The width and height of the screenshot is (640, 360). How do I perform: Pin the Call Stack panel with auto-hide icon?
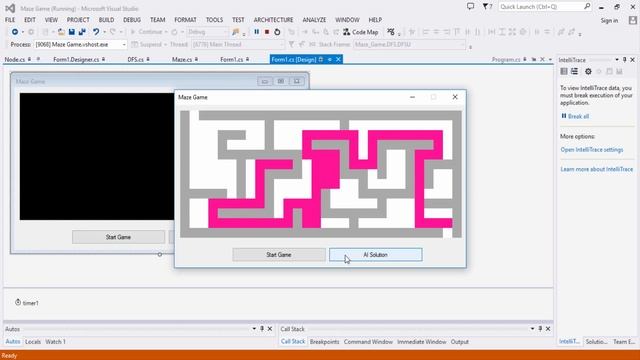[540, 329]
